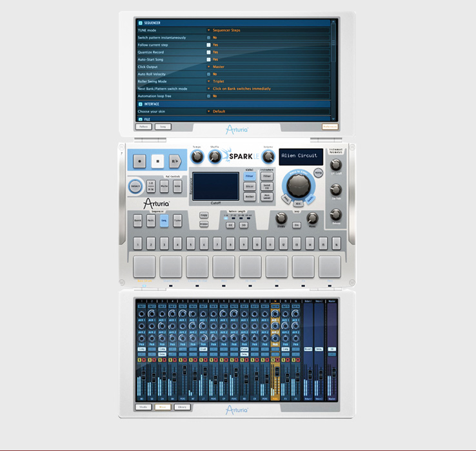Toggle the Solo pad control button

(x=177, y=186)
